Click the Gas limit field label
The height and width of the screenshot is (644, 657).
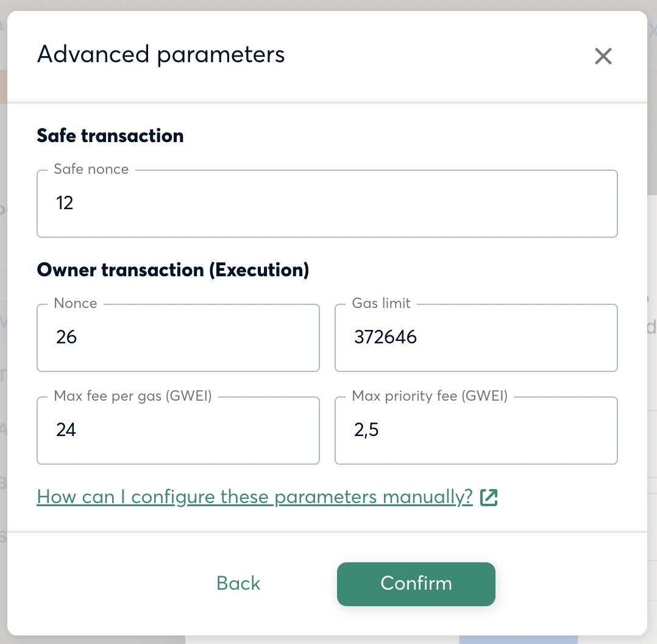tap(381, 303)
